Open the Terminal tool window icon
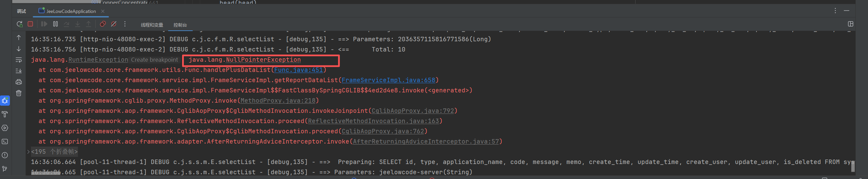 click(x=5, y=141)
